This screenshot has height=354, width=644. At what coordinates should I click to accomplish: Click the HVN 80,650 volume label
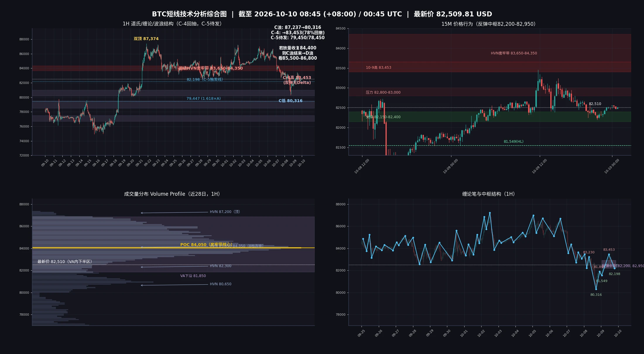(220, 284)
